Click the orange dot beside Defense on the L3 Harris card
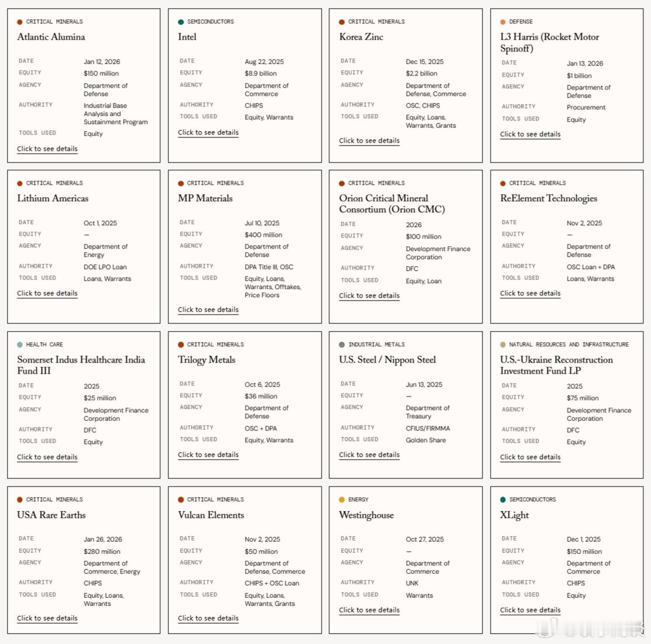This screenshot has width=651, height=644. pyautogui.click(x=503, y=22)
